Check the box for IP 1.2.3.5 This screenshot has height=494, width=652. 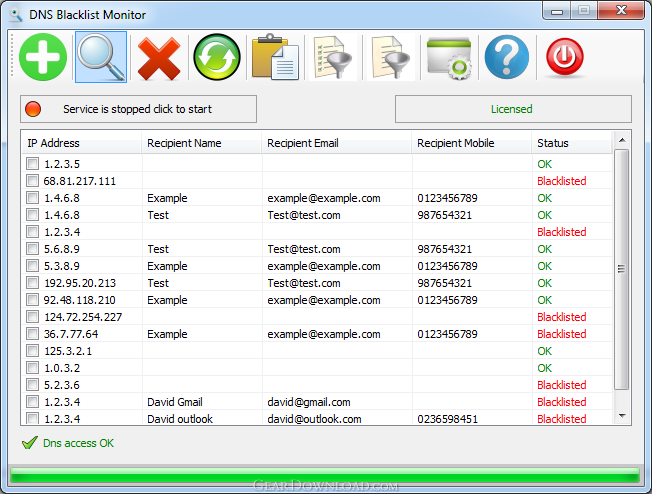coord(32,163)
